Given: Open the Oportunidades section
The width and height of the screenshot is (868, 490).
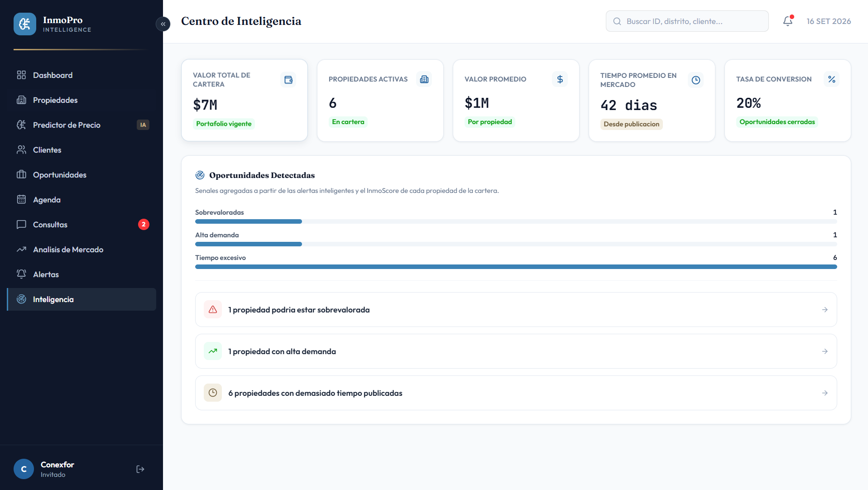Looking at the screenshot, I should point(82,175).
